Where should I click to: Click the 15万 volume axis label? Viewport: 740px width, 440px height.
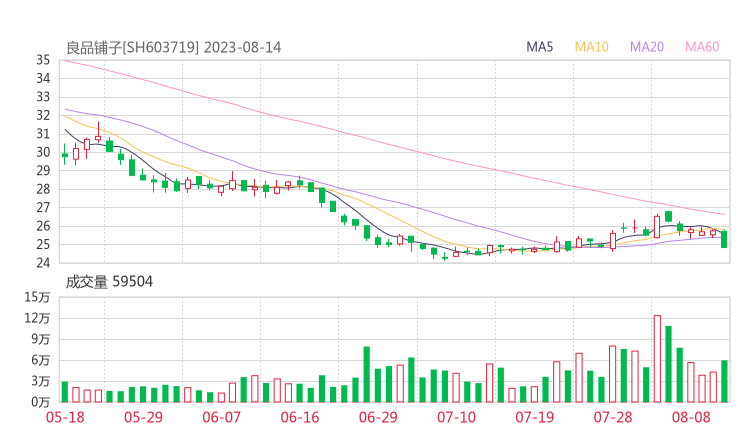coord(37,297)
